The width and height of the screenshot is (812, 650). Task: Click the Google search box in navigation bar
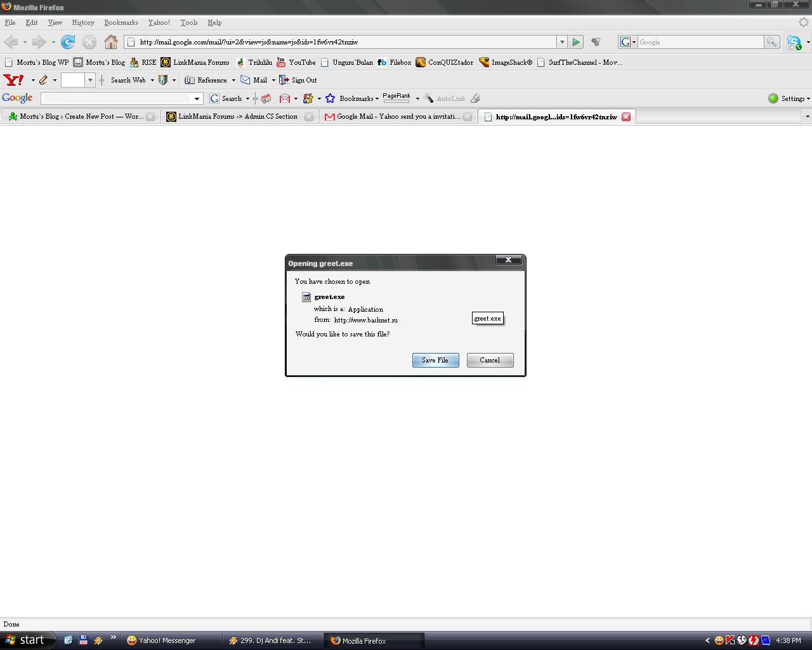click(700, 42)
